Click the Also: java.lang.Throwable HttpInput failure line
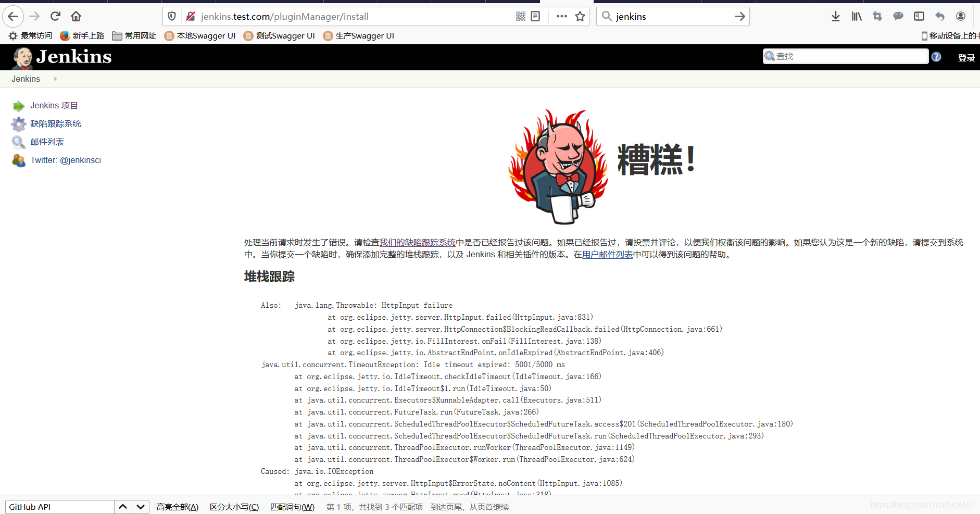Screen dimensions: 980x514 [x=357, y=306]
